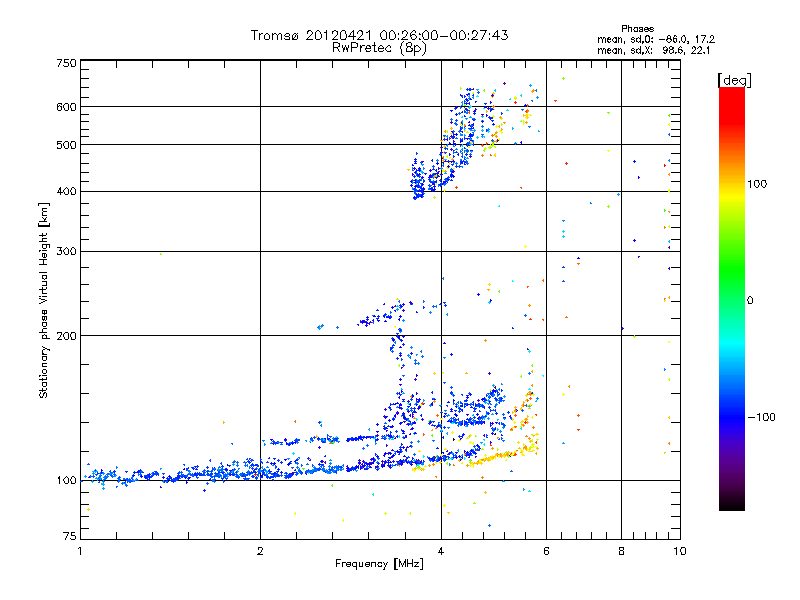The height and width of the screenshot is (600, 800).
Task: Click x-axis tick label 4
Action: click(x=441, y=551)
